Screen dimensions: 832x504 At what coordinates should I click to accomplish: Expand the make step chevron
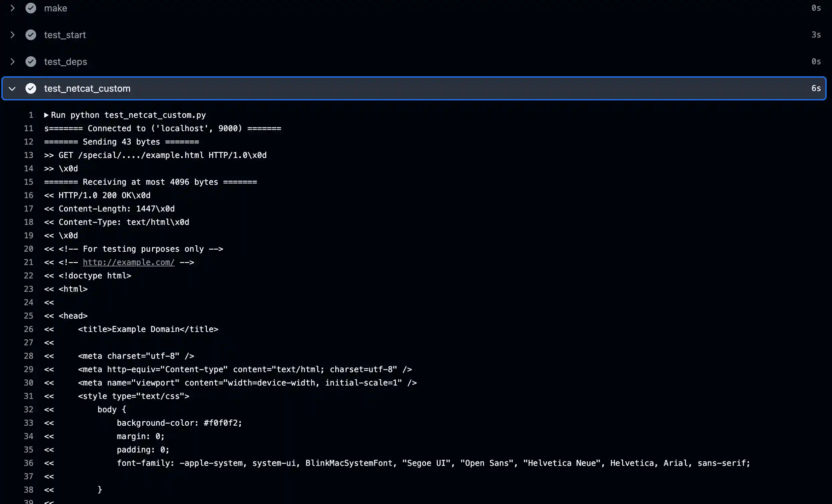[x=12, y=8]
